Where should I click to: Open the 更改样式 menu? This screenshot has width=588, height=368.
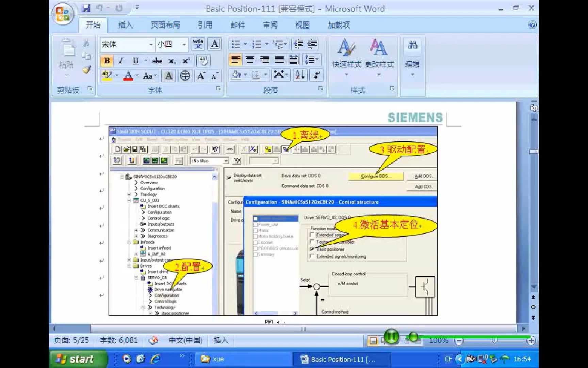(x=379, y=57)
